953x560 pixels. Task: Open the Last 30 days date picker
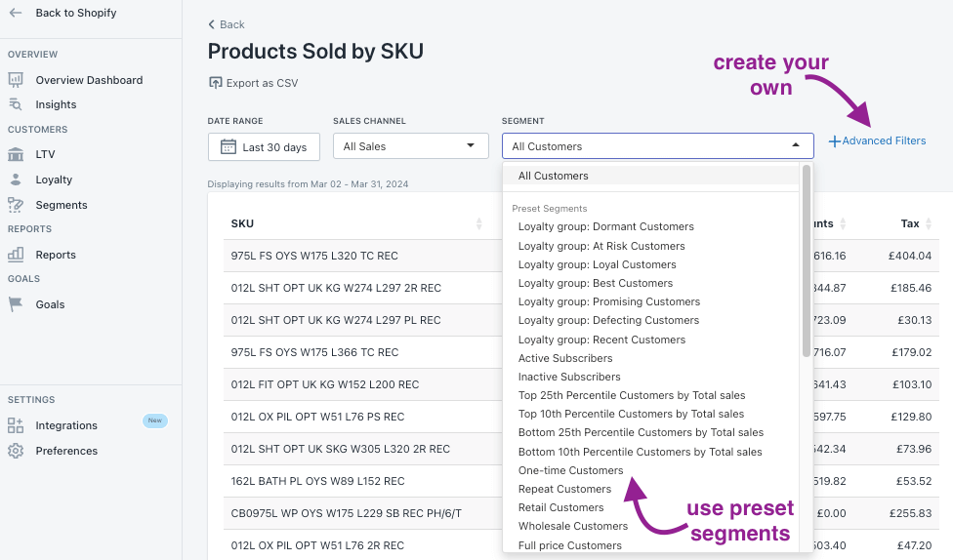(x=264, y=147)
